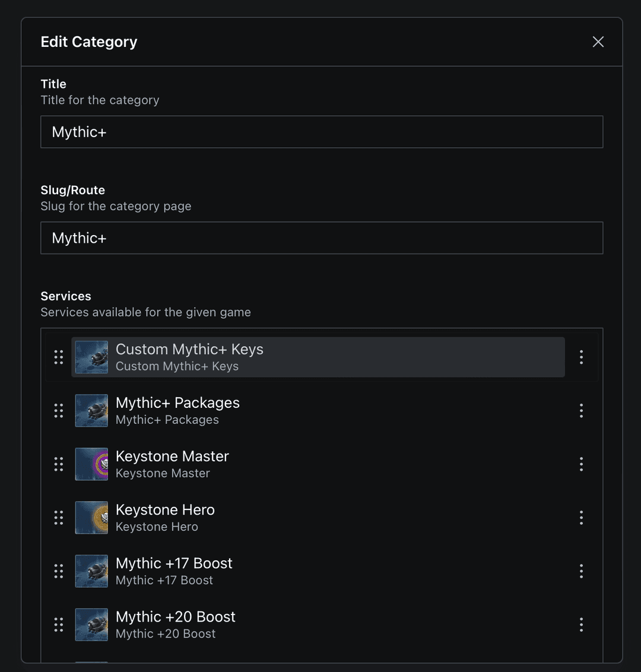Viewport: 641px width, 672px height.
Task: Click the Keystone Hero badge thumbnail
Action: click(x=92, y=517)
